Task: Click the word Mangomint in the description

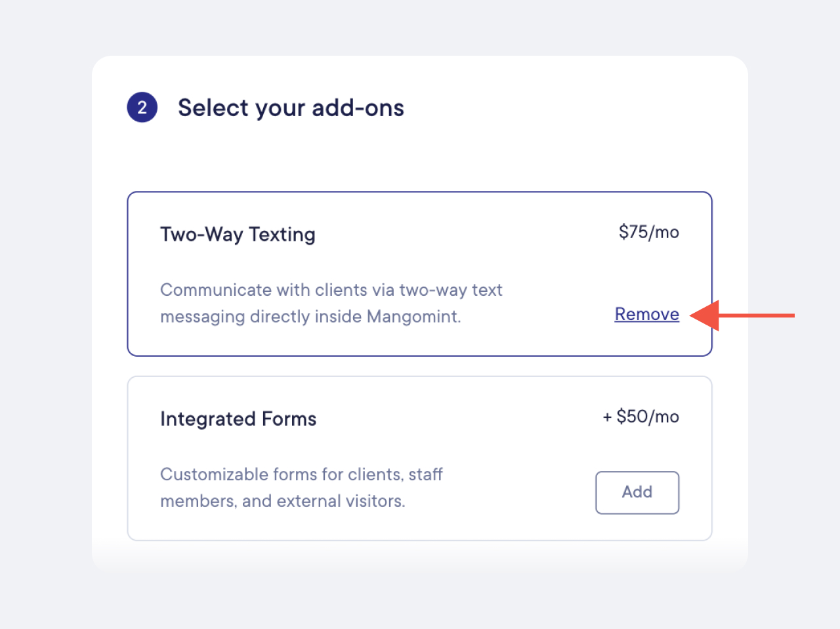Action: coord(413,316)
